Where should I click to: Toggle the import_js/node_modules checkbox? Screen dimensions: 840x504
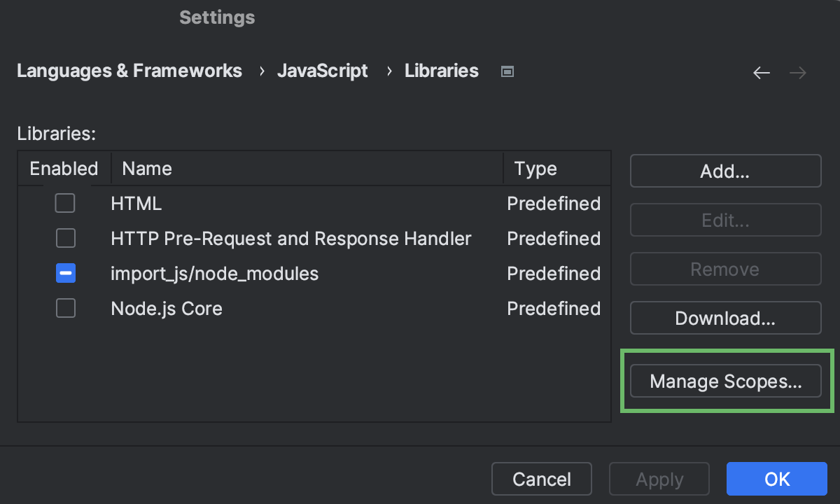[x=65, y=273]
